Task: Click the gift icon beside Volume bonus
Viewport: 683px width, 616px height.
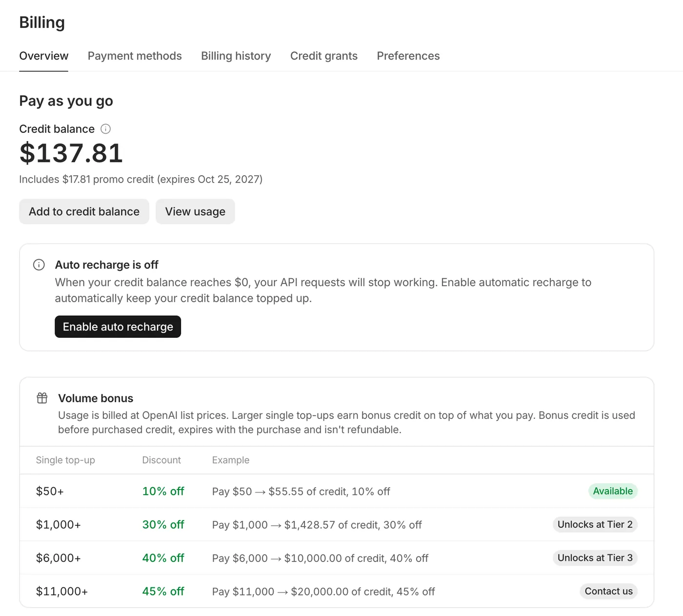Action: tap(42, 398)
